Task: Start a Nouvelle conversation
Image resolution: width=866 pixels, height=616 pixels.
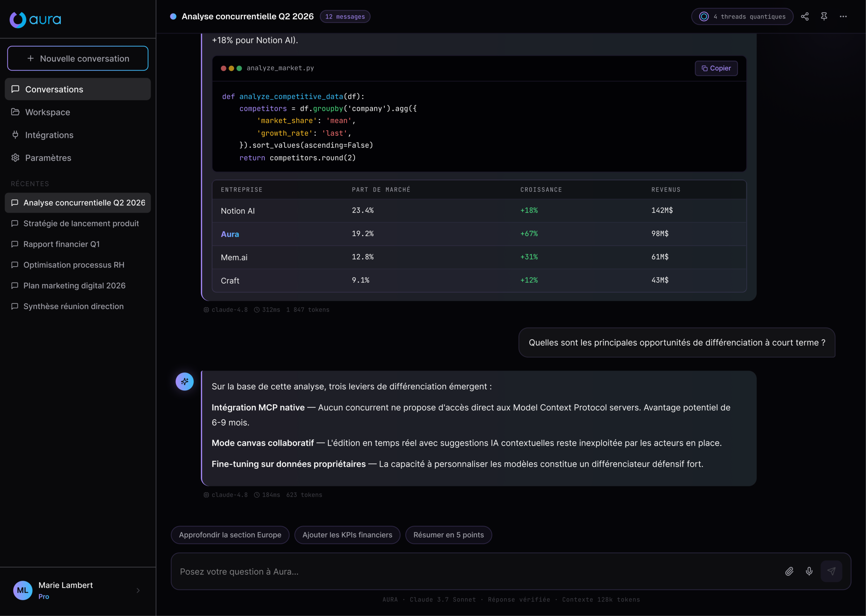Action: [78, 58]
